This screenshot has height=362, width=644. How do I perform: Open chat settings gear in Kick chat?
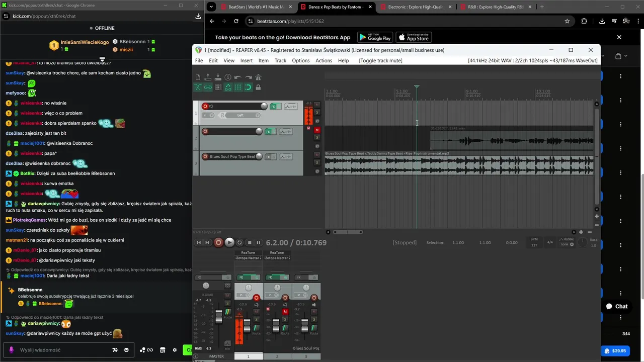[x=175, y=350]
